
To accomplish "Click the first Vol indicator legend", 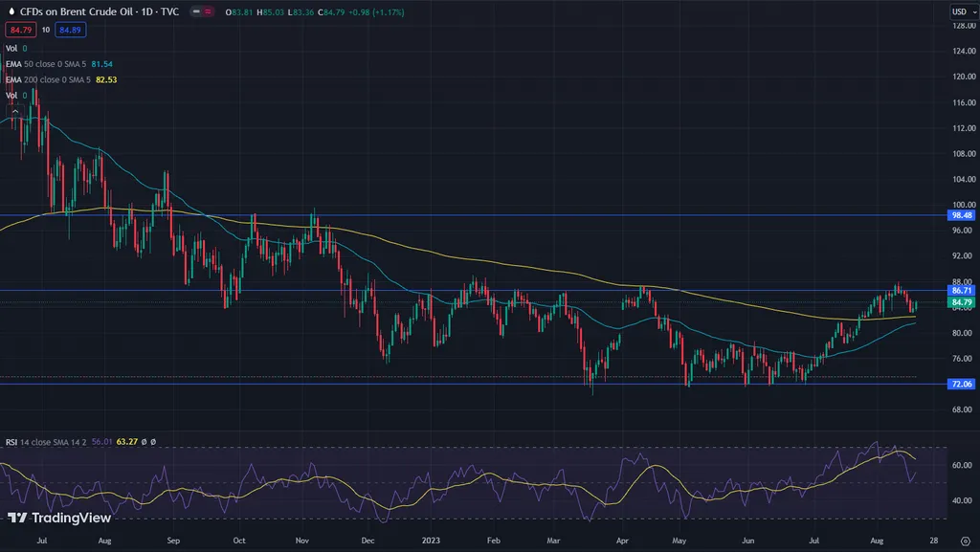I will (x=13, y=47).
